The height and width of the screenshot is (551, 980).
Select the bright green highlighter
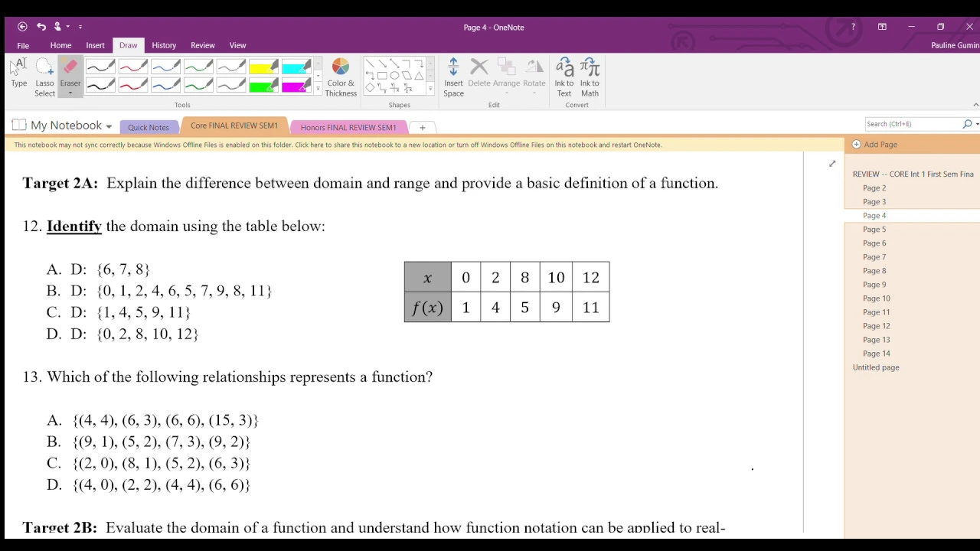coord(263,86)
